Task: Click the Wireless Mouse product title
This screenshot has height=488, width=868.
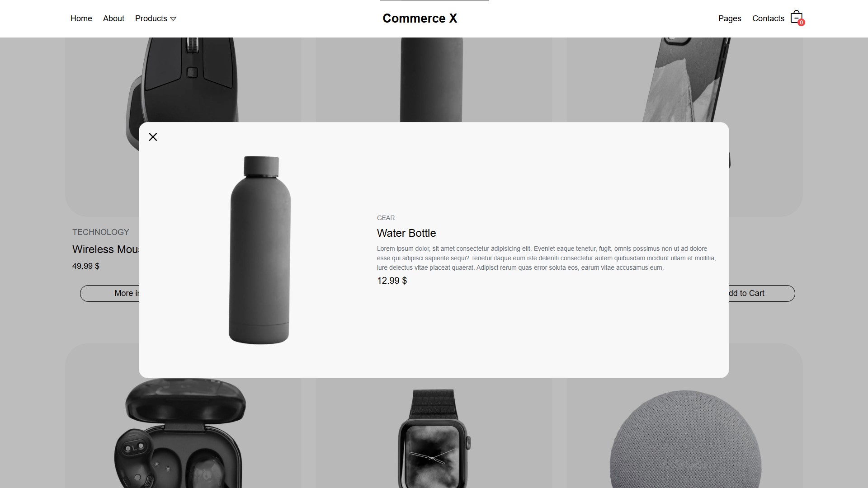Action: tap(106, 249)
